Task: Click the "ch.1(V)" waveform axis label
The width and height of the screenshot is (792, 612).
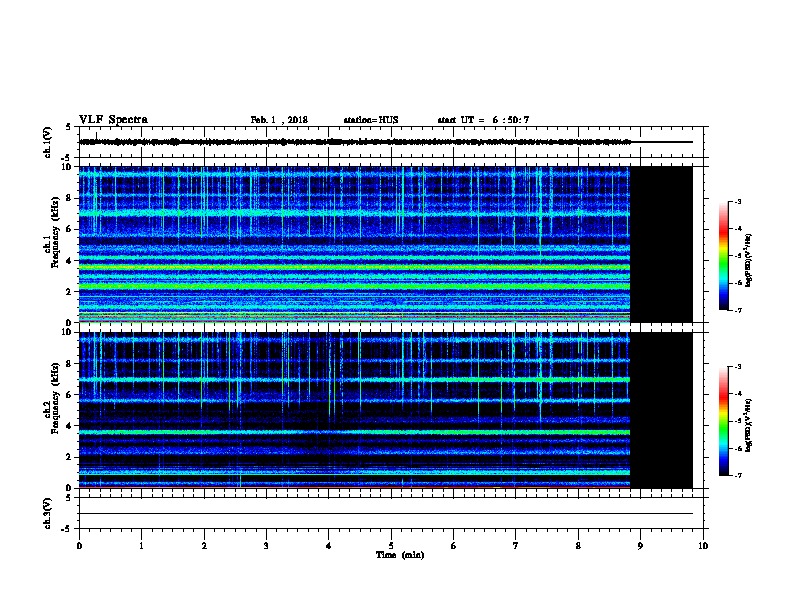Action: pos(48,142)
